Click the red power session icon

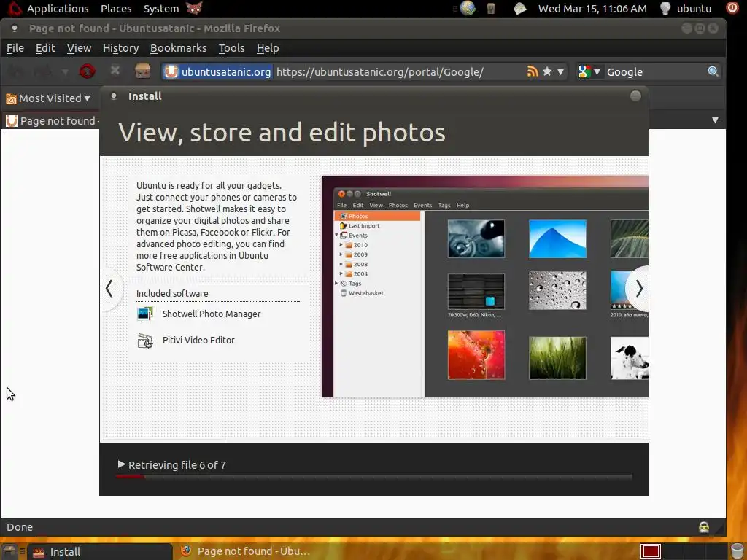pyautogui.click(x=732, y=8)
